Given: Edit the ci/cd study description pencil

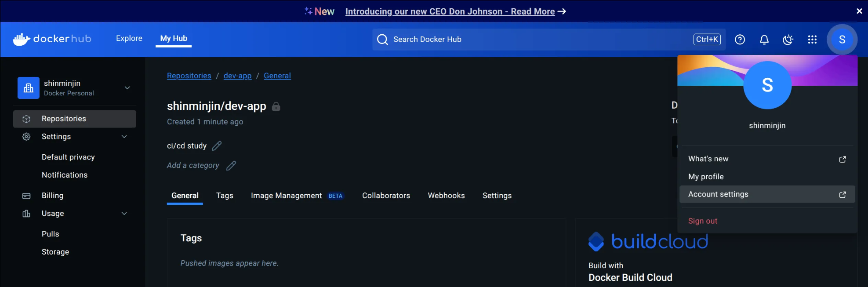Looking at the screenshot, I should (x=217, y=145).
